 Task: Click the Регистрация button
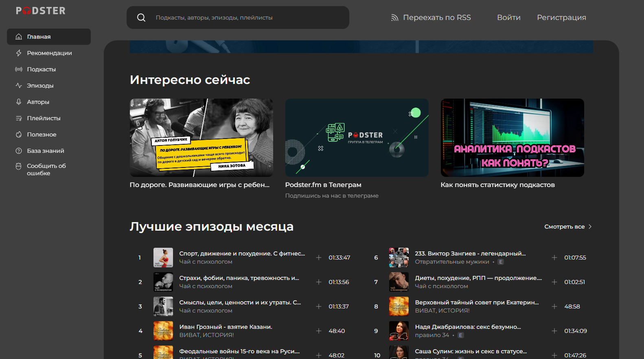[561, 18]
